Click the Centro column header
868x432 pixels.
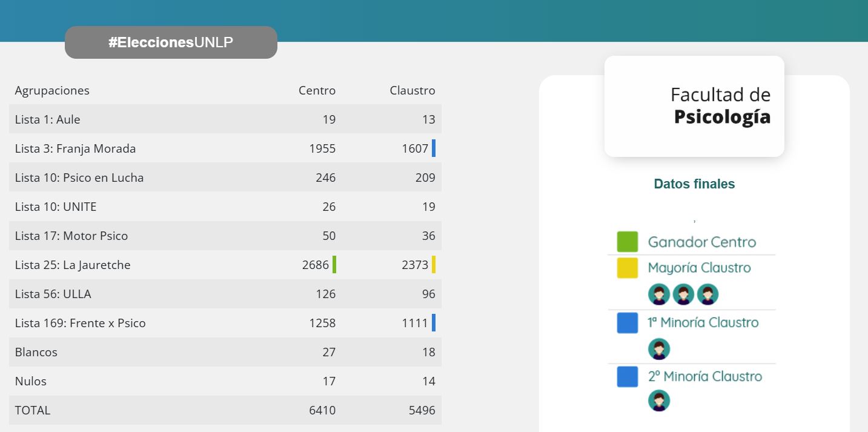coord(317,90)
